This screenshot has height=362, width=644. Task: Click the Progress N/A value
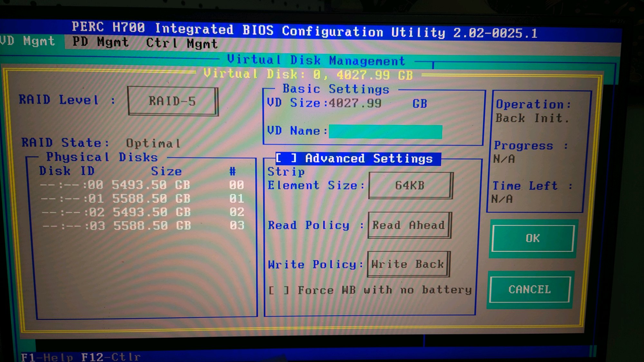(x=504, y=159)
